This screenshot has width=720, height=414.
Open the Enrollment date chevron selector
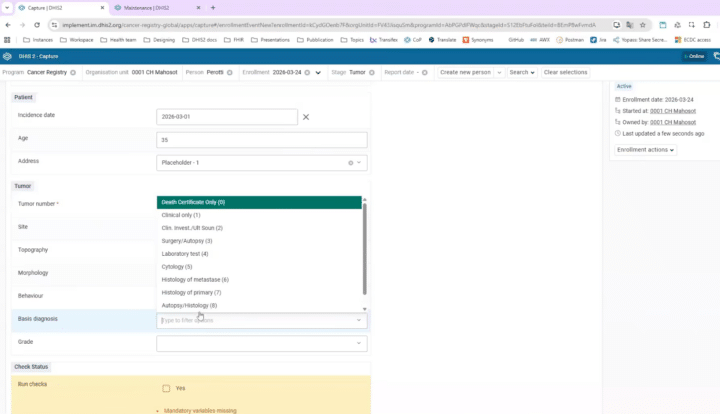(x=318, y=73)
